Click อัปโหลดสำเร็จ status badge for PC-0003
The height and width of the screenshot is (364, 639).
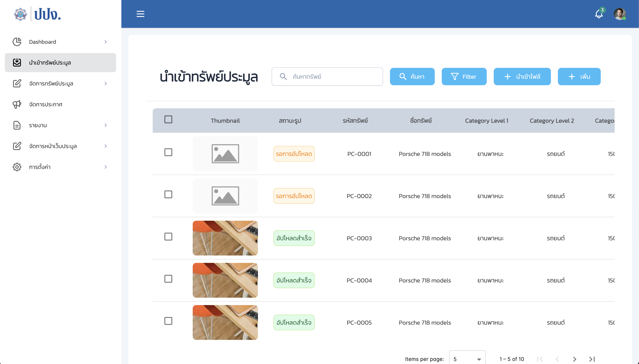point(294,238)
